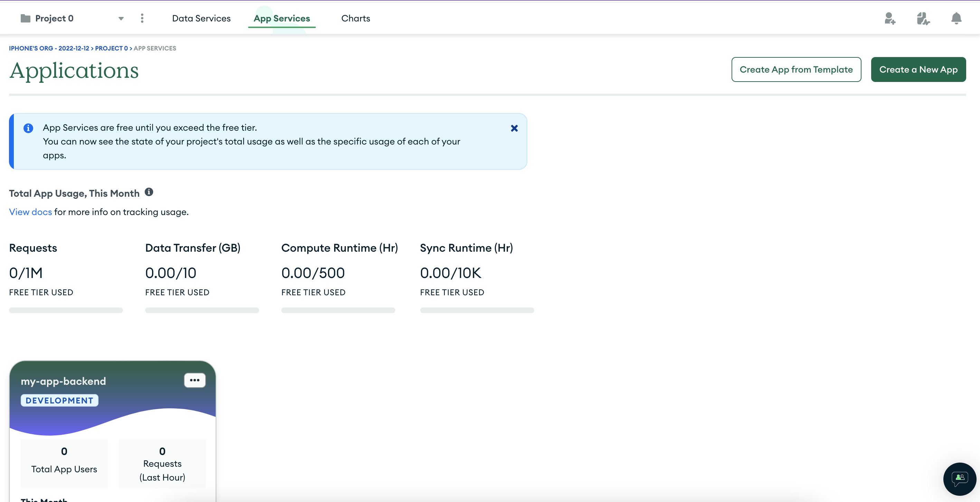Dismiss the free tier info banner
The width and height of the screenshot is (980, 502).
(514, 128)
